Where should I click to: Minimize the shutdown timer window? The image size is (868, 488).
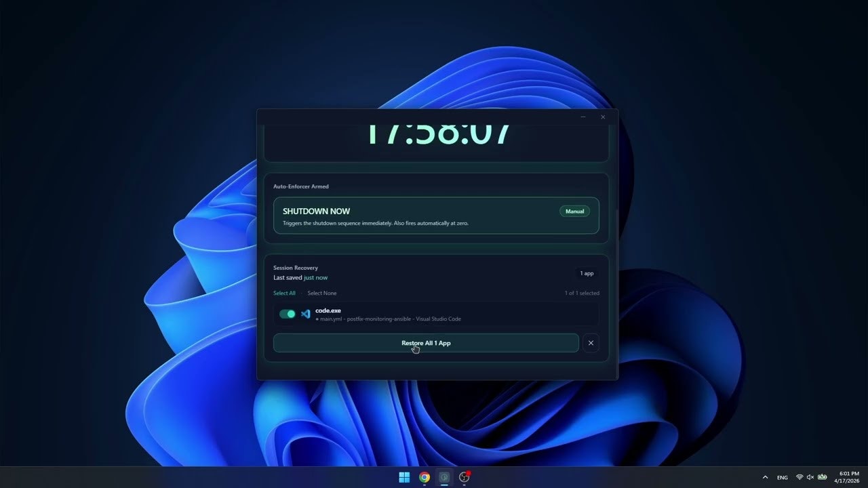[583, 117]
